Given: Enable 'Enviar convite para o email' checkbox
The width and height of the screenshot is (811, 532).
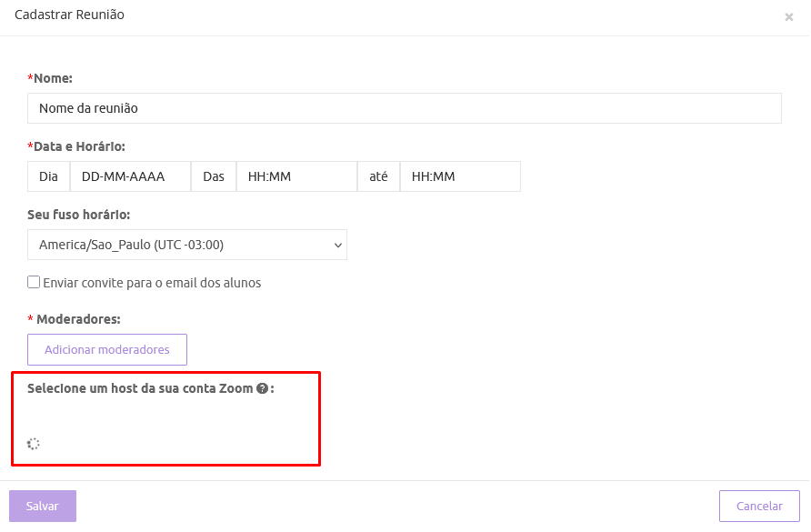Looking at the screenshot, I should click(34, 282).
